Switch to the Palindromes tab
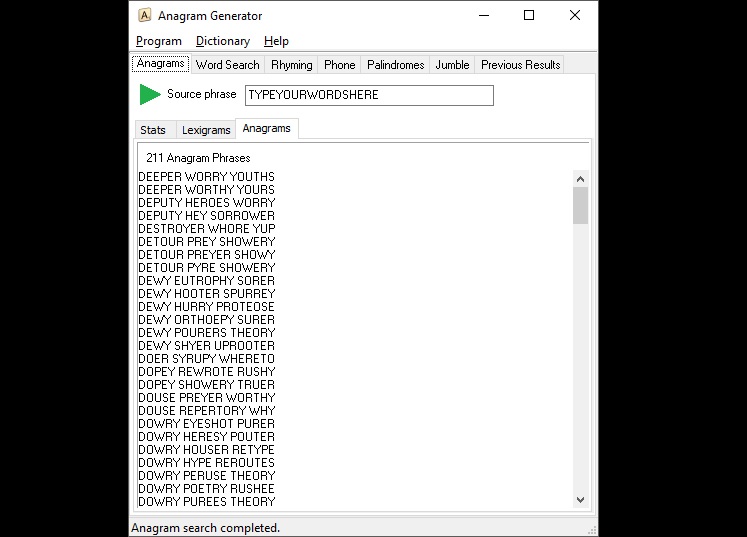 pyautogui.click(x=395, y=65)
